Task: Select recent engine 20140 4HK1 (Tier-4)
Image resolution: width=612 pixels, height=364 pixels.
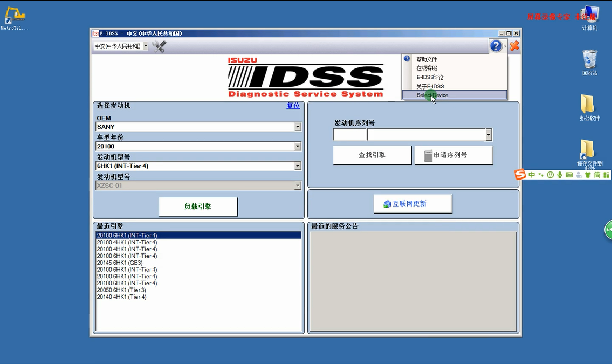Action: (x=198, y=297)
